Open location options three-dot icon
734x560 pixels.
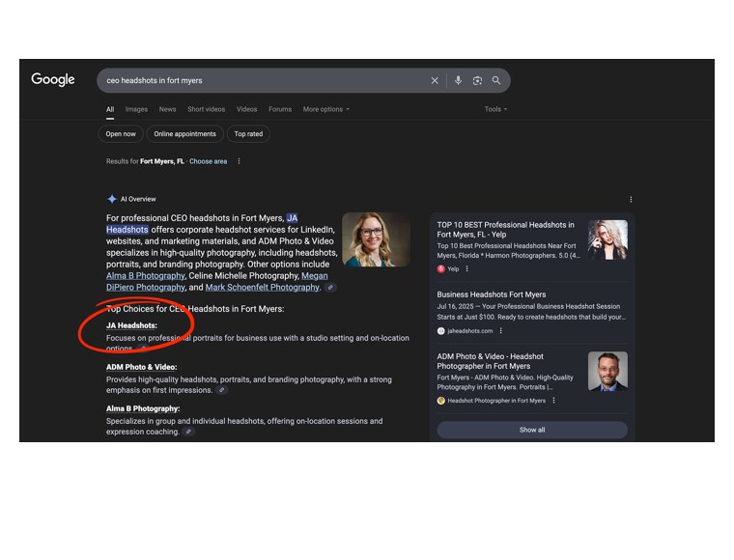pyautogui.click(x=239, y=161)
